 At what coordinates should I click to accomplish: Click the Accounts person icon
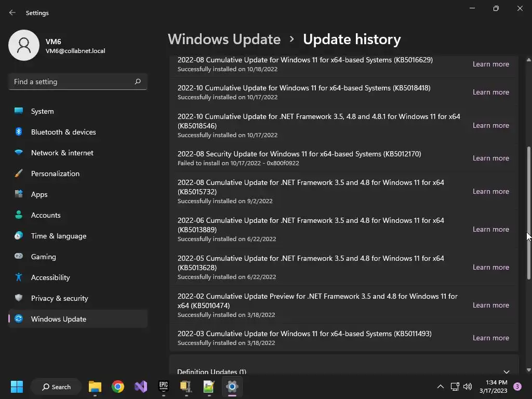coord(19,215)
